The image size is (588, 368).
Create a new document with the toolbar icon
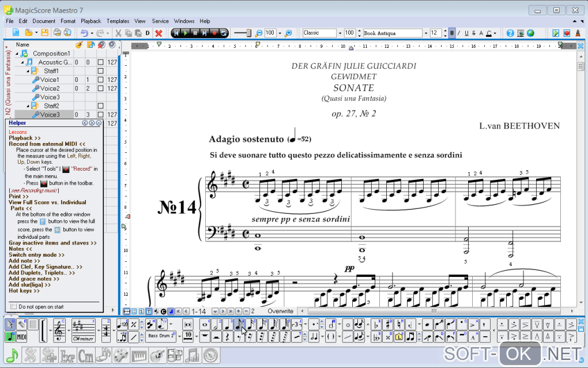coord(16,33)
